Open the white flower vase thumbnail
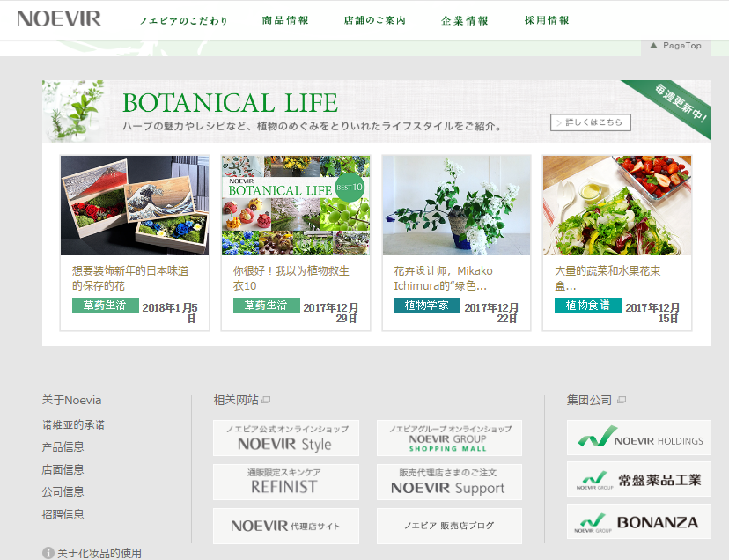The image size is (729, 560). click(x=456, y=205)
